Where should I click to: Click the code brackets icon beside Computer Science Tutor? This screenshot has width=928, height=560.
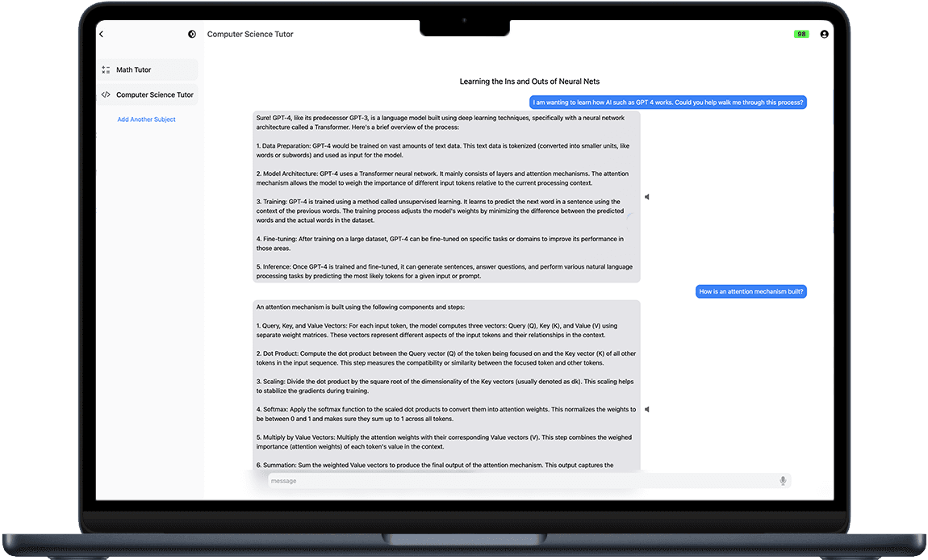coord(106,94)
